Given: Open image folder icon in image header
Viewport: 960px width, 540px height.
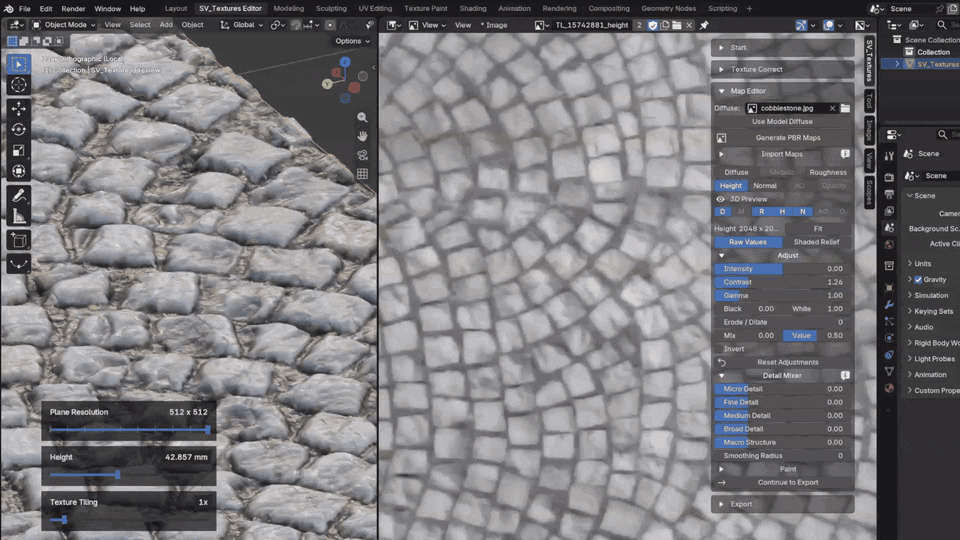Looking at the screenshot, I should tap(677, 25).
